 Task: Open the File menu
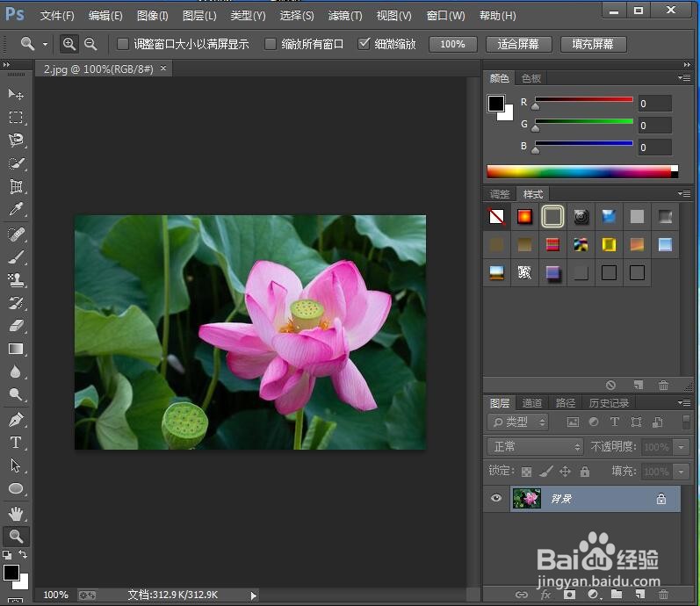coord(57,16)
